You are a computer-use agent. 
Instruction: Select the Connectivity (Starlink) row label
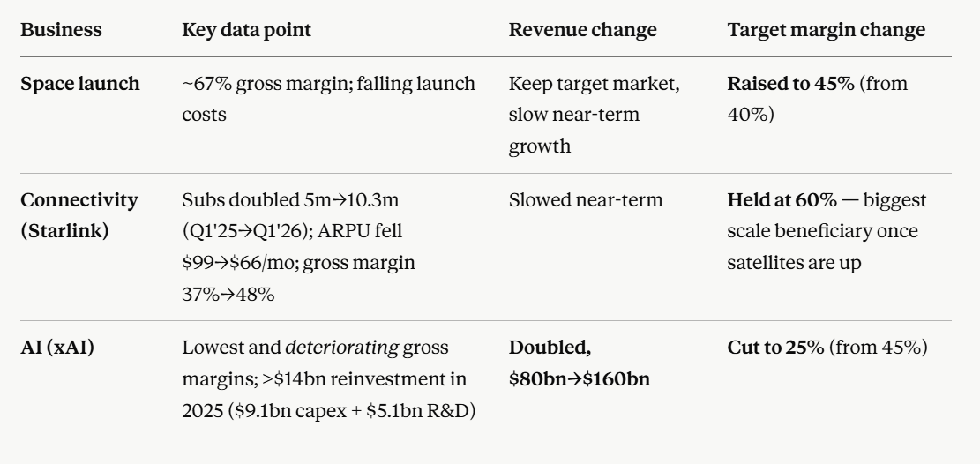[x=79, y=215]
